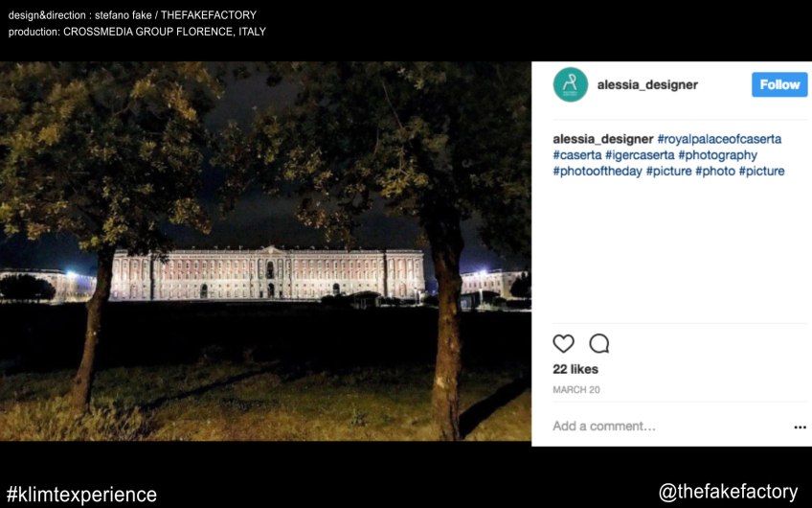Click the #klimtexperience hashtag text
Screen dimensions: 812x508
coord(81,495)
